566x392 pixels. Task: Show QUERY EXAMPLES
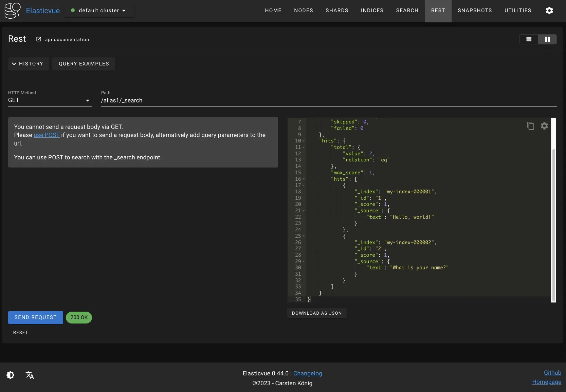[84, 64]
